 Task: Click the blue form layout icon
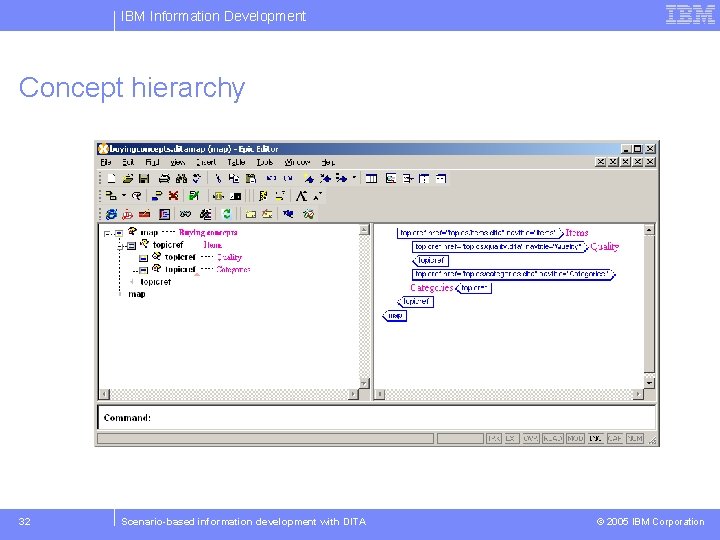tap(164, 214)
